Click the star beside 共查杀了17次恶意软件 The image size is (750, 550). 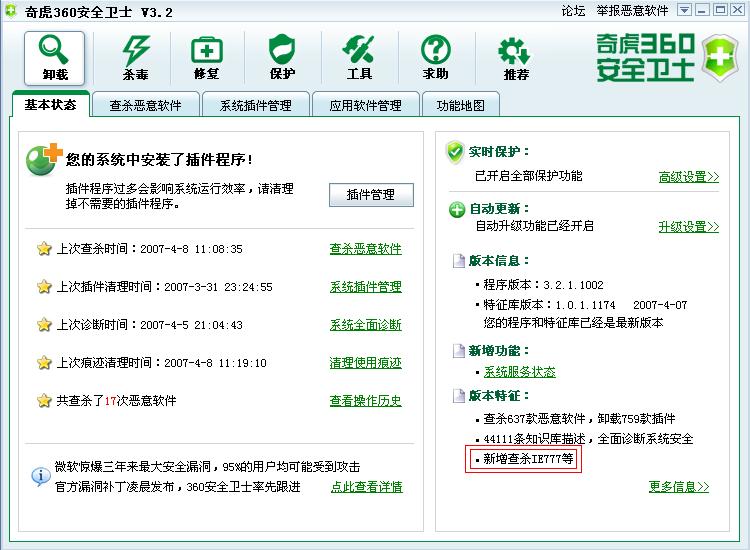44,400
